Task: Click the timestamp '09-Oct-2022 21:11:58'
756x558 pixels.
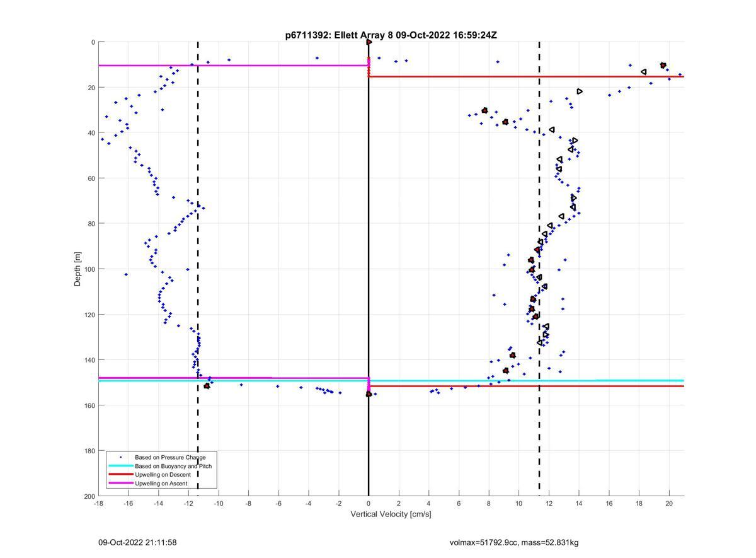Action: click(x=137, y=542)
